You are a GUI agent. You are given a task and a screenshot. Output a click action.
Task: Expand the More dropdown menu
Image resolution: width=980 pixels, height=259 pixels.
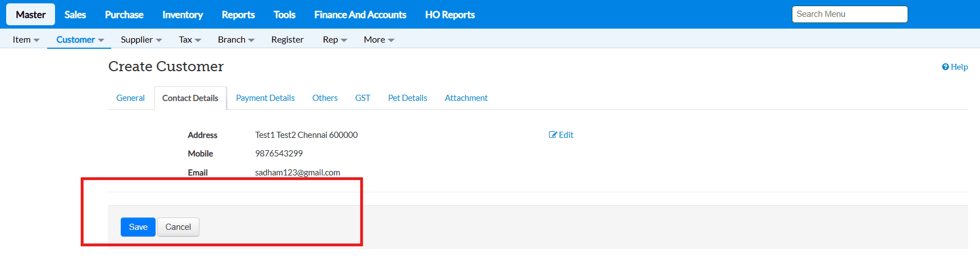click(x=379, y=40)
